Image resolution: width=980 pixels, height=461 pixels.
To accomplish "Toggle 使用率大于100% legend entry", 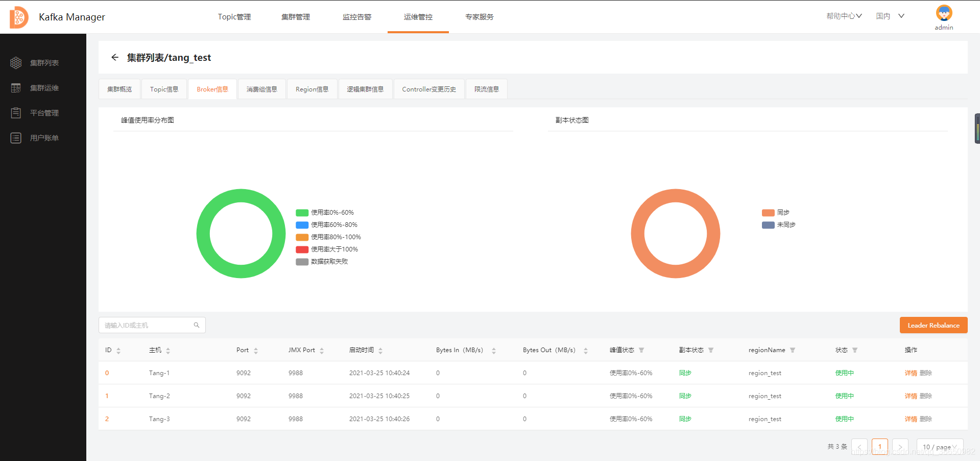I will (x=327, y=249).
